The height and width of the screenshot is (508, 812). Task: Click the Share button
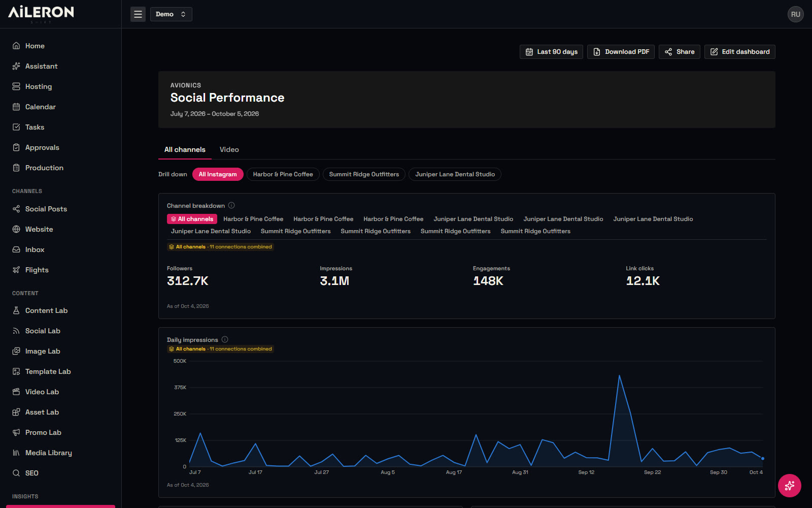coord(680,52)
